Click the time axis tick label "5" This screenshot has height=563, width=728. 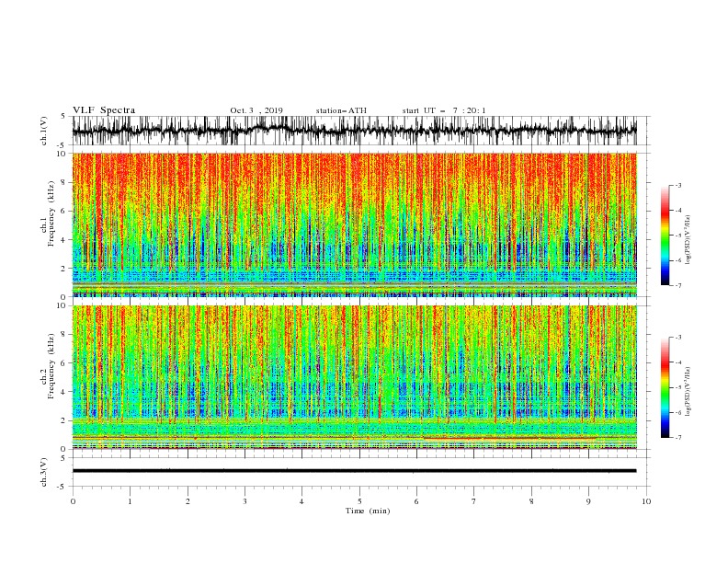tap(359, 501)
